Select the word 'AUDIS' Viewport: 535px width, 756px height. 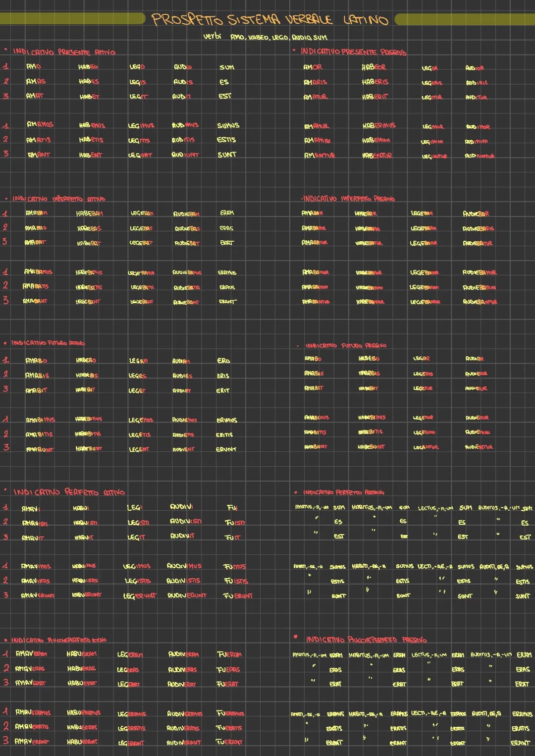183,82
